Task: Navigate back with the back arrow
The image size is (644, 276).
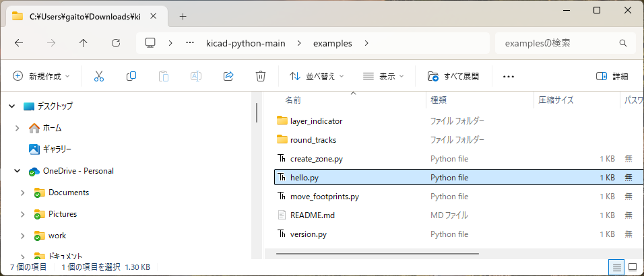Action: point(19,43)
